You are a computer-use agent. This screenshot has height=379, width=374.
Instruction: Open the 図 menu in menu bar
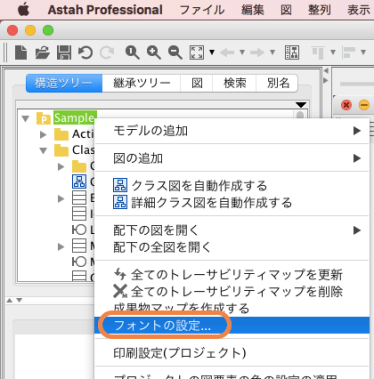pyautogui.click(x=286, y=10)
